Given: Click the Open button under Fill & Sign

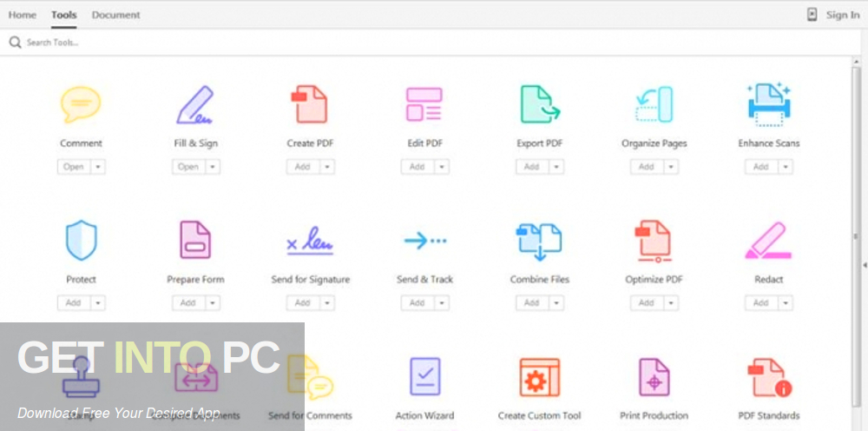Looking at the screenshot, I should pyautogui.click(x=188, y=167).
